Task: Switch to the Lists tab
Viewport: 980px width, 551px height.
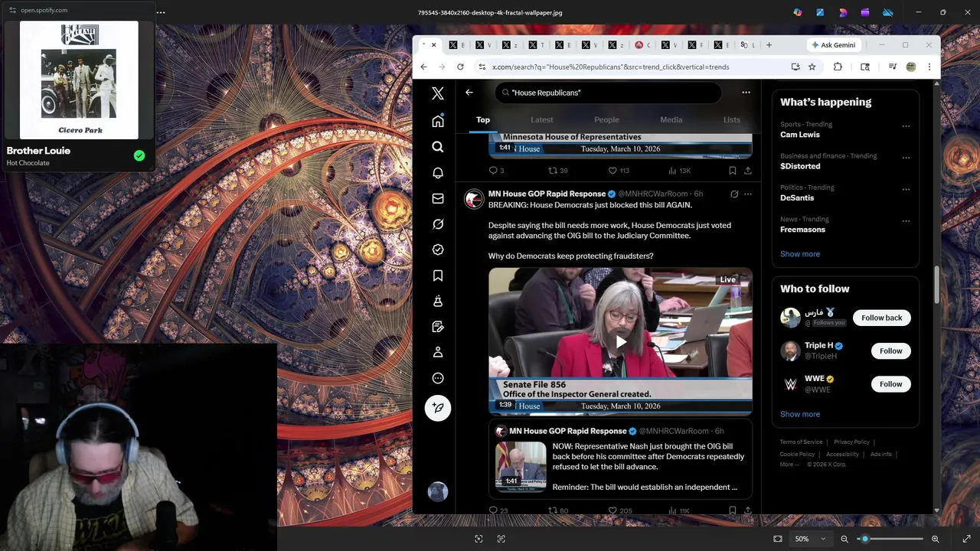Action: [732, 119]
